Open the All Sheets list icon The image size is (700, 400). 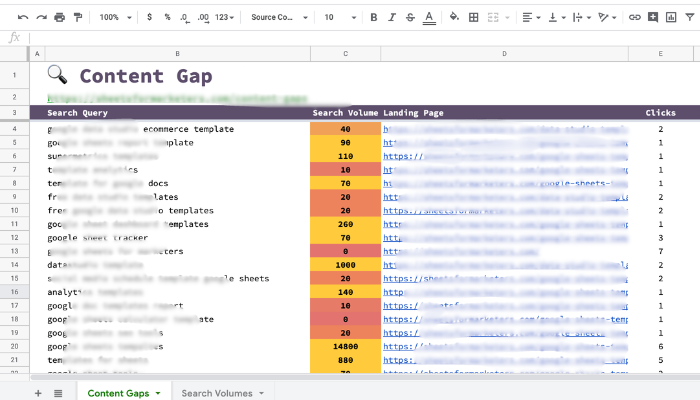pyautogui.click(x=58, y=393)
